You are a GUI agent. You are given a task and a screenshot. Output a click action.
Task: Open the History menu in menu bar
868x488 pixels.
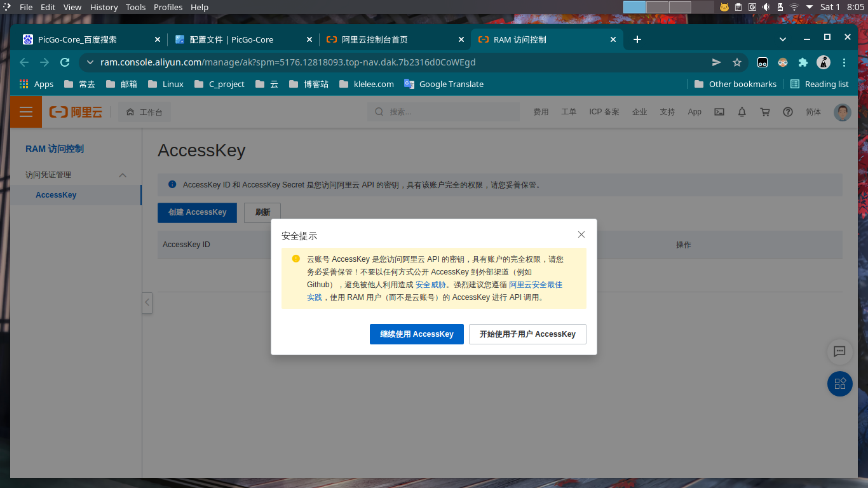click(x=104, y=7)
